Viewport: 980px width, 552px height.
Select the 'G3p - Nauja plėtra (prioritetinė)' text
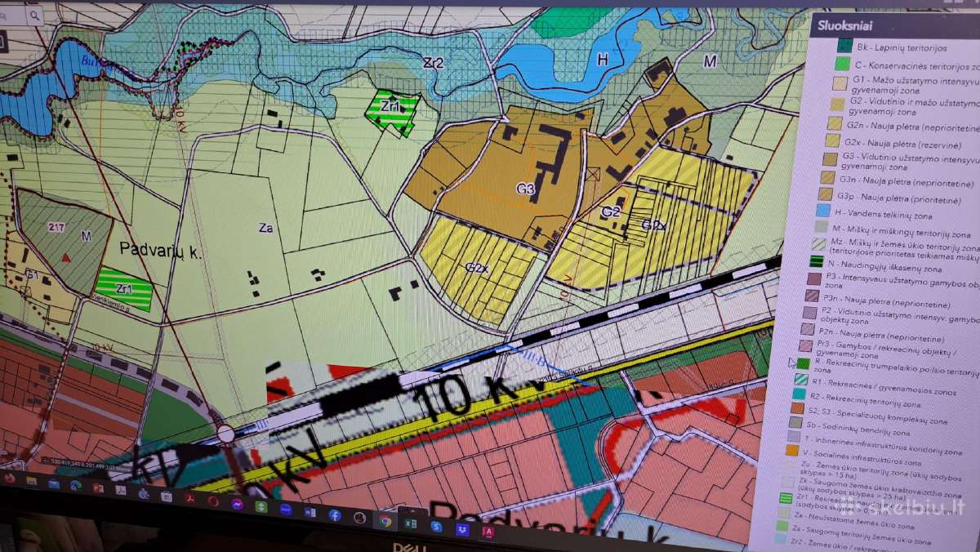899,198
